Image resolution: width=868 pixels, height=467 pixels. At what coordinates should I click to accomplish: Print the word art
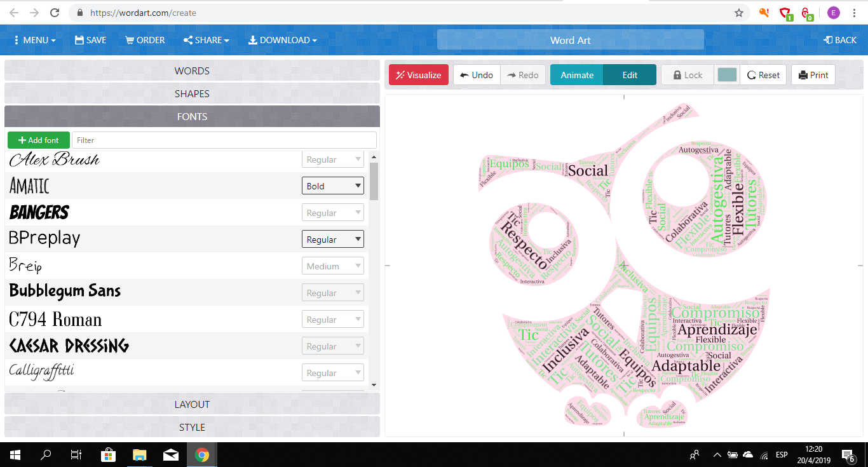click(x=813, y=75)
